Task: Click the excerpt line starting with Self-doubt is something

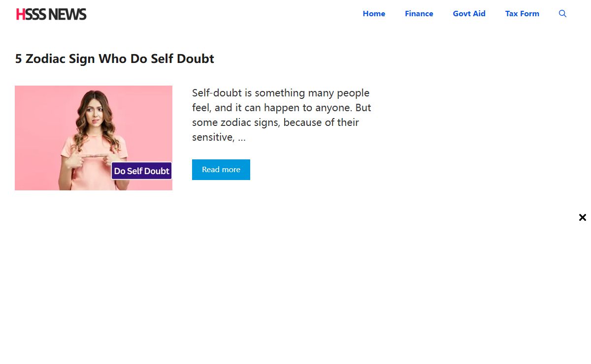Action: tap(281, 93)
